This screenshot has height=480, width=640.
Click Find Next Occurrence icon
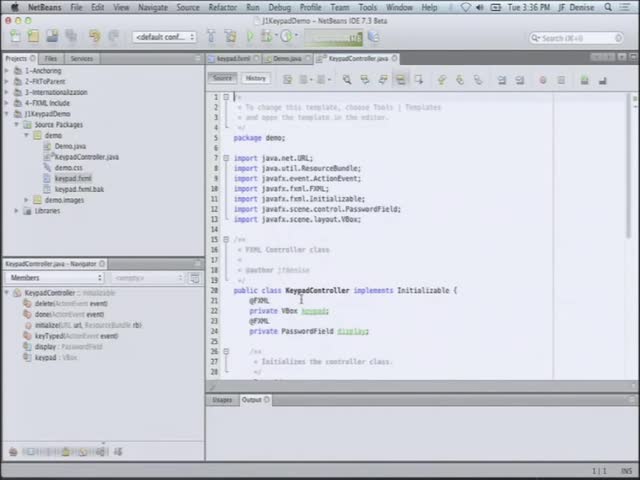click(x=382, y=80)
